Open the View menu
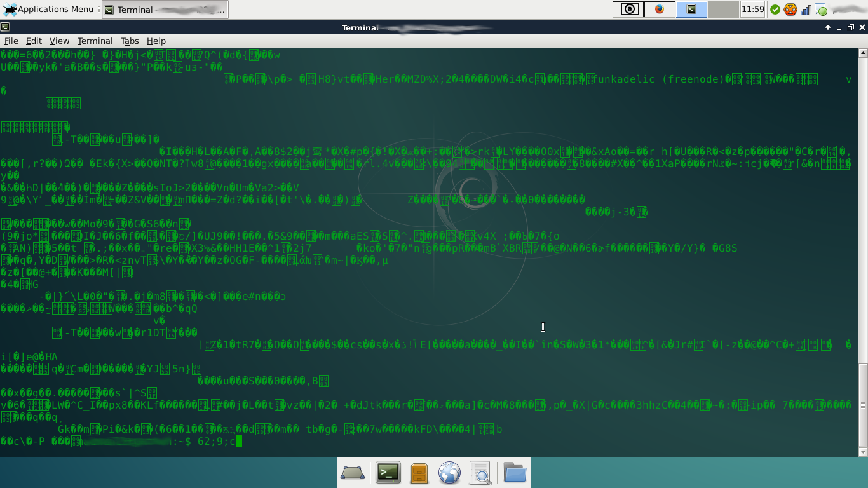 click(x=59, y=41)
